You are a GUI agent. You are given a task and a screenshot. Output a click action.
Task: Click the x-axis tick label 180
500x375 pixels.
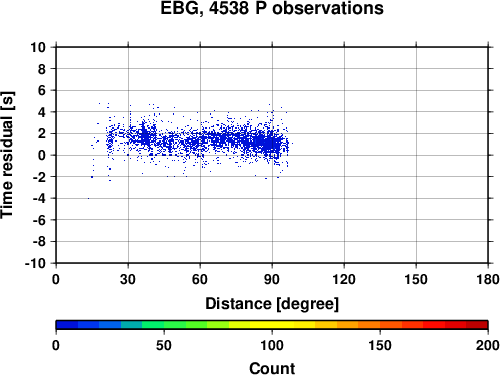488,279
